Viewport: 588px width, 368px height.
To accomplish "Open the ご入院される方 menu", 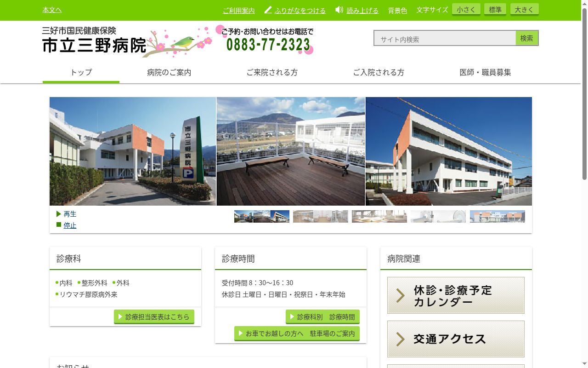I will tap(379, 72).
